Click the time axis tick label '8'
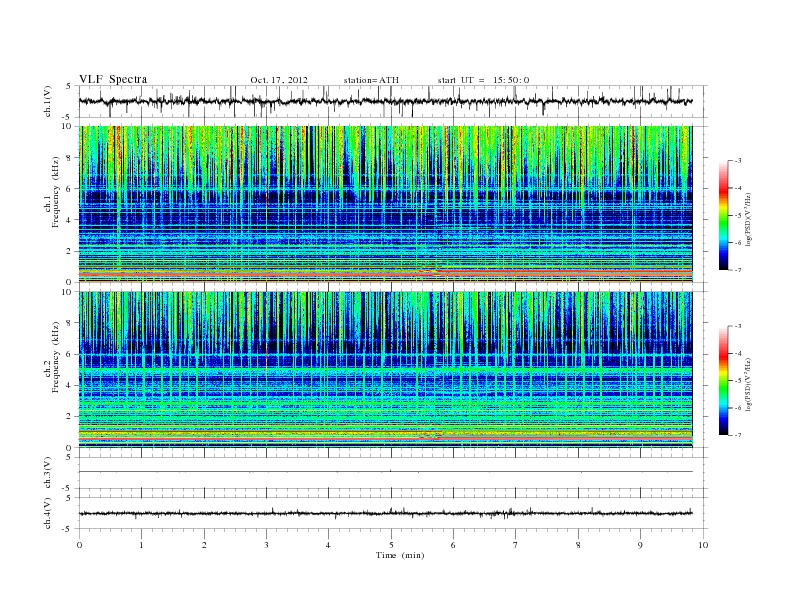 [578, 545]
